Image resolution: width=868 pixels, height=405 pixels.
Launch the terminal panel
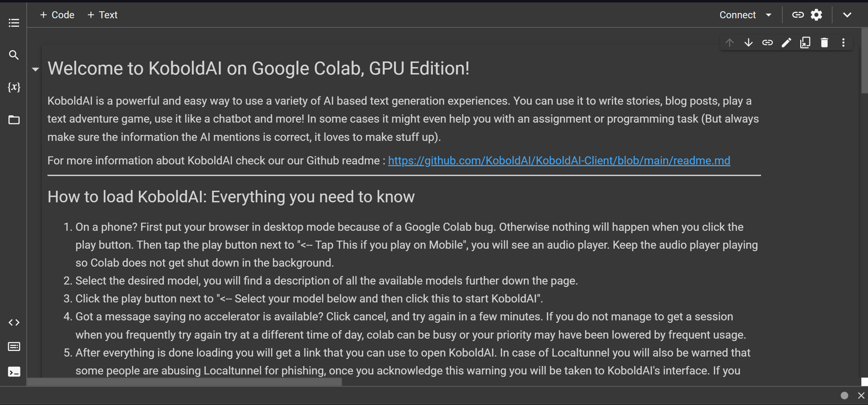pos(14,372)
